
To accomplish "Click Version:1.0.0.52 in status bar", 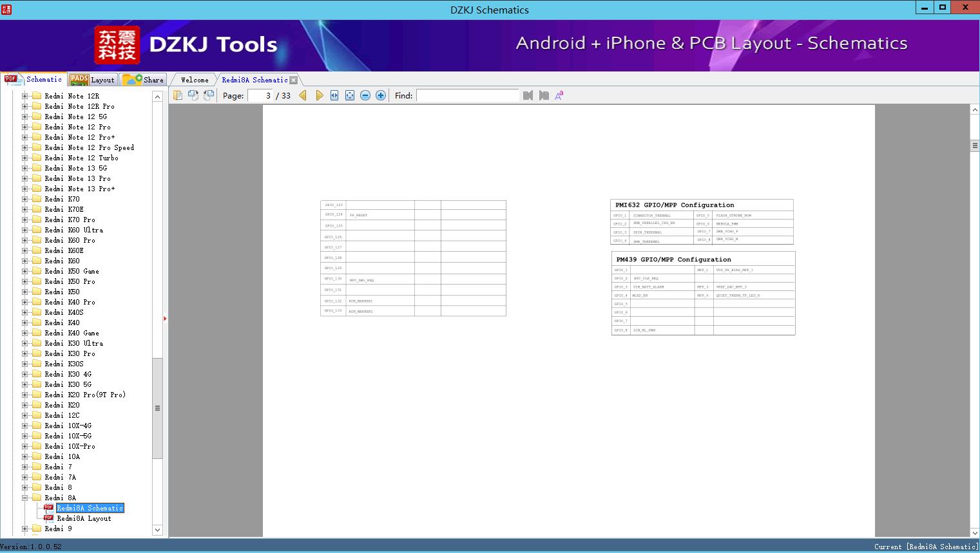I will 31,547.
